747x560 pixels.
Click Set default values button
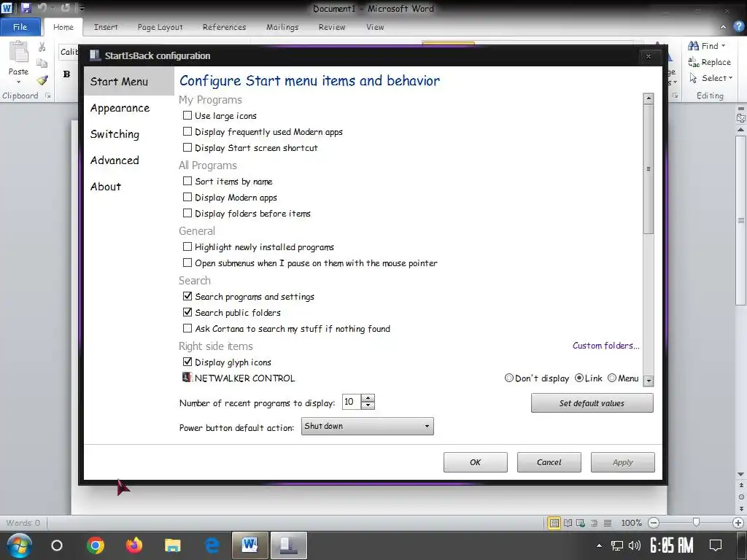pyautogui.click(x=592, y=403)
